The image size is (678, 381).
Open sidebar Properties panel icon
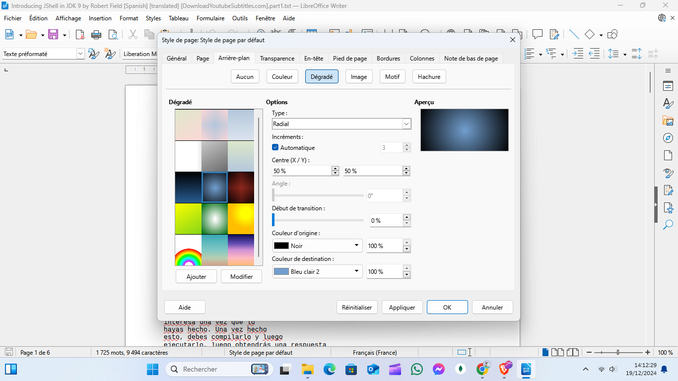click(668, 86)
